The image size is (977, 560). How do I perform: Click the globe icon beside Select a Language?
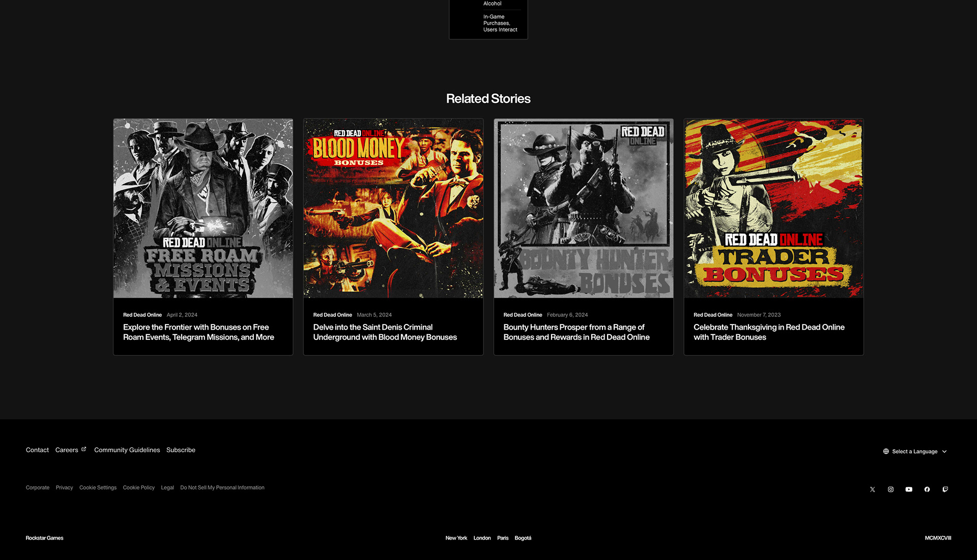click(x=886, y=451)
